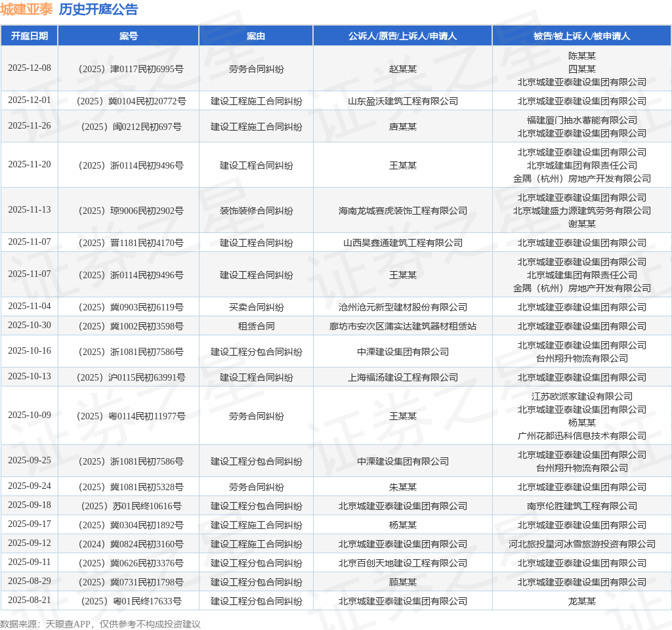Select date cell 2025-09-17
The height and width of the screenshot is (630, 672).
tap(29, 524)
